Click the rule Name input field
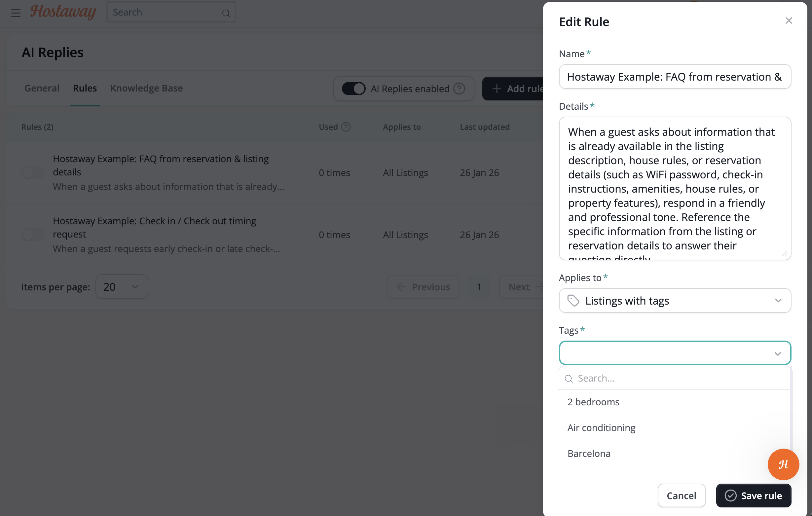 (675, 77)
